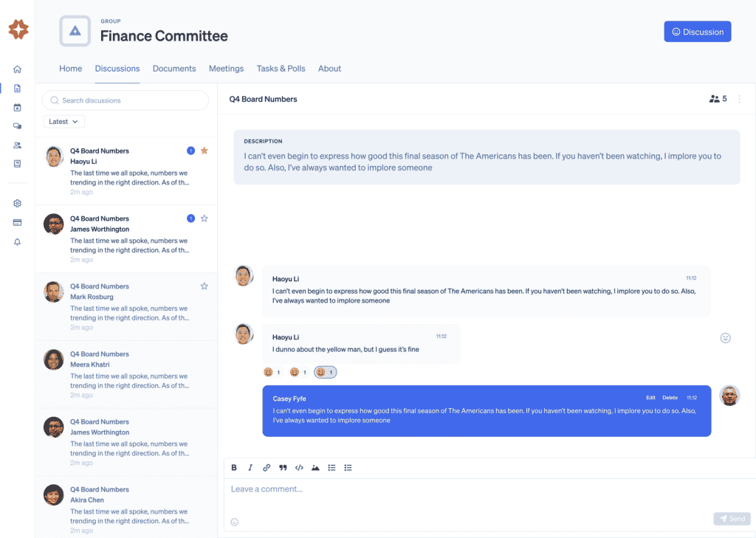The image size is (756, 538).
Task: Open the calendar icon in left sidebar
Action: click(x=18, y=107)
